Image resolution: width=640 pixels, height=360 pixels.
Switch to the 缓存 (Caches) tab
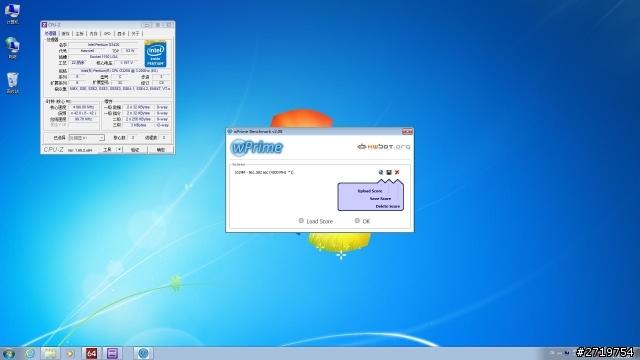coord(65,33)
